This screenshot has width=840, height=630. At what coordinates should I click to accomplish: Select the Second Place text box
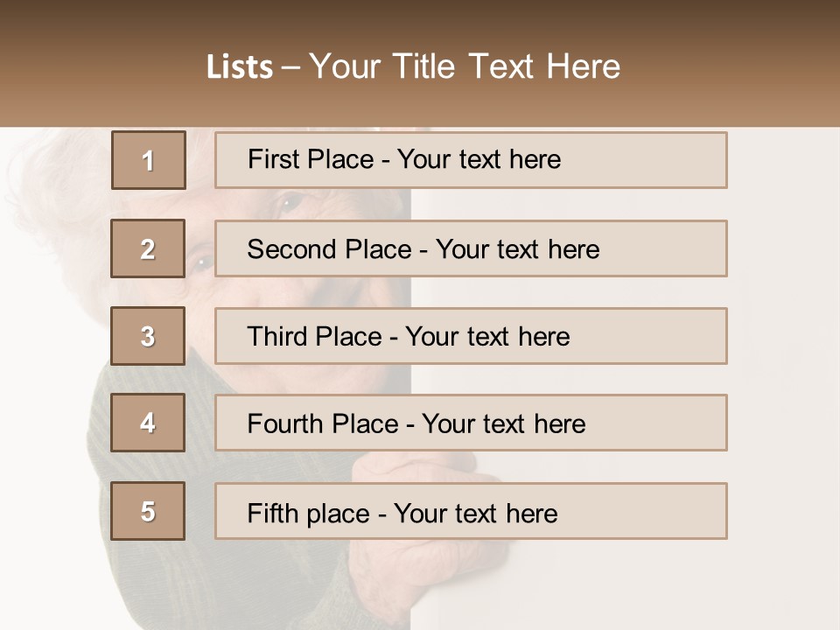tap(471, 248)
